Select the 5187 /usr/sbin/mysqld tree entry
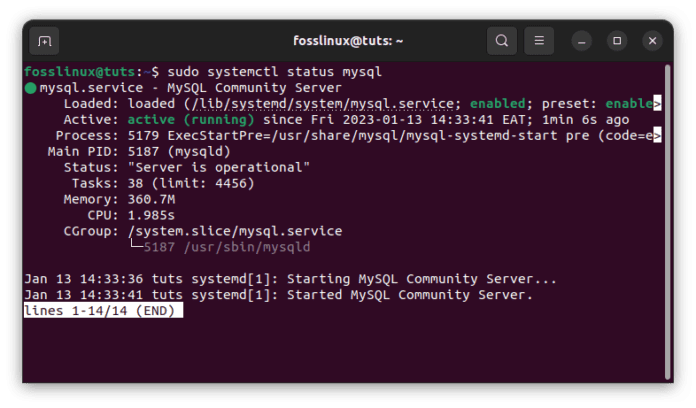This screenshot has height=408, width=696. pyautogui.click(x=226, y=247)
